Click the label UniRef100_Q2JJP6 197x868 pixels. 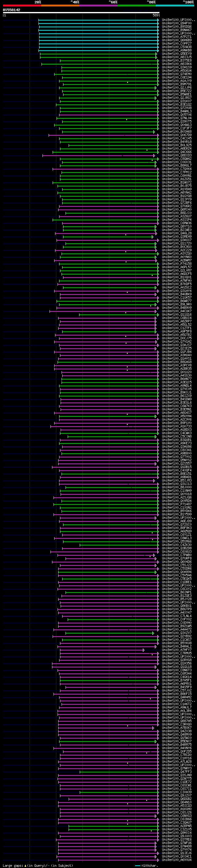(x=176, y=88)
